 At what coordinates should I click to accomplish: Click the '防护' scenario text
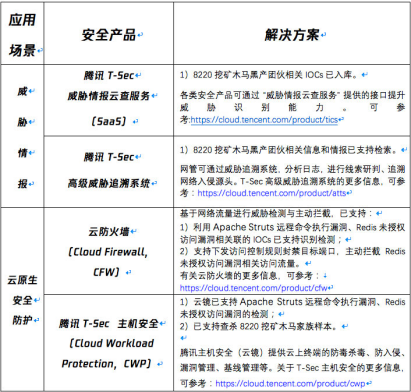pyautogui.click(x=22, y=320)
